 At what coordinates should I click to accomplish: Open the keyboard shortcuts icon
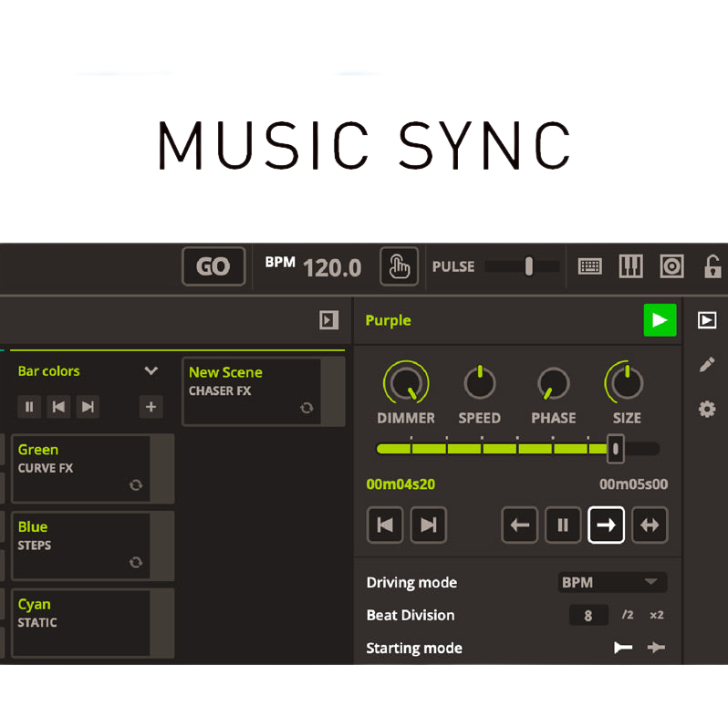coord(589,266)
